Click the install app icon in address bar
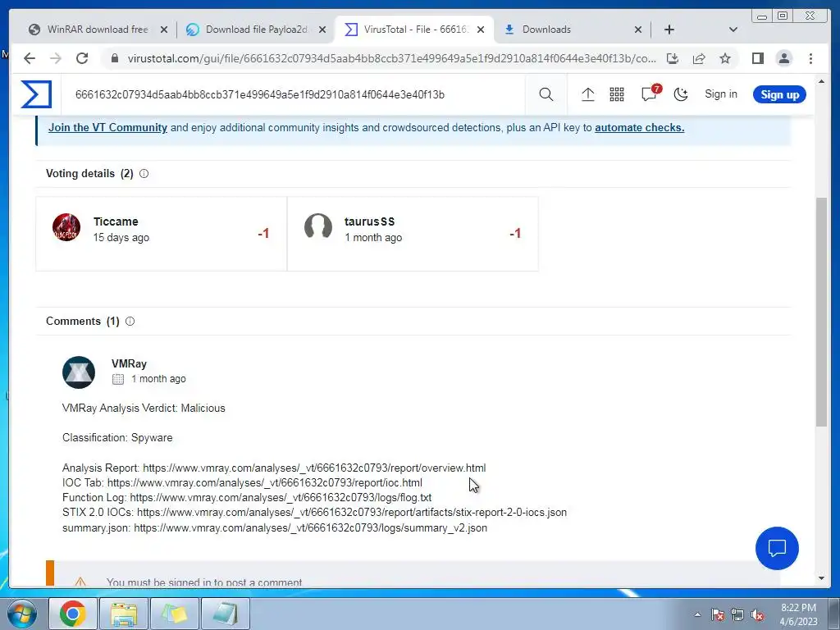Screen dimensions: 840x630 tap(673, 58)
